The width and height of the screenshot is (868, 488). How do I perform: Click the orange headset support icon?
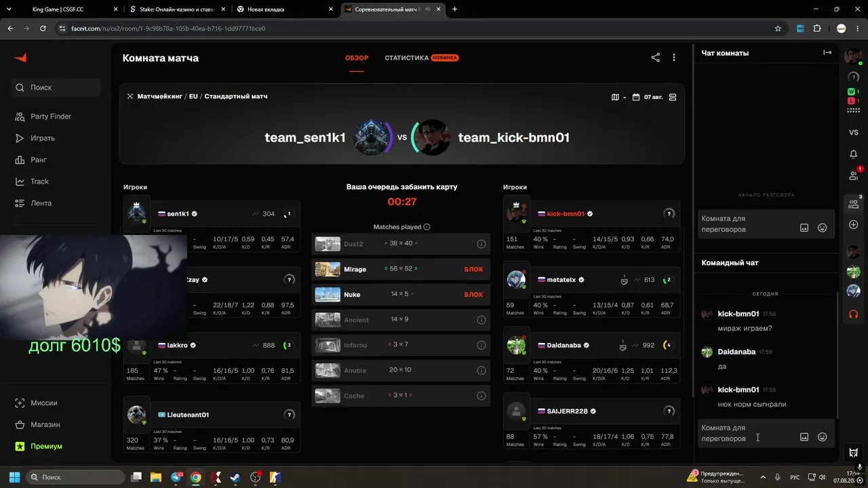coord(854,314)
